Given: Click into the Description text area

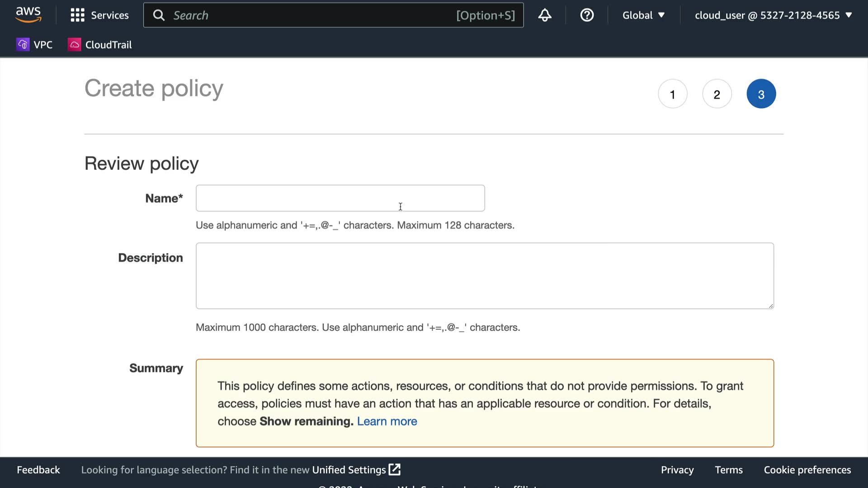Looking at the screenshot, I should click(x=484, y=276).
